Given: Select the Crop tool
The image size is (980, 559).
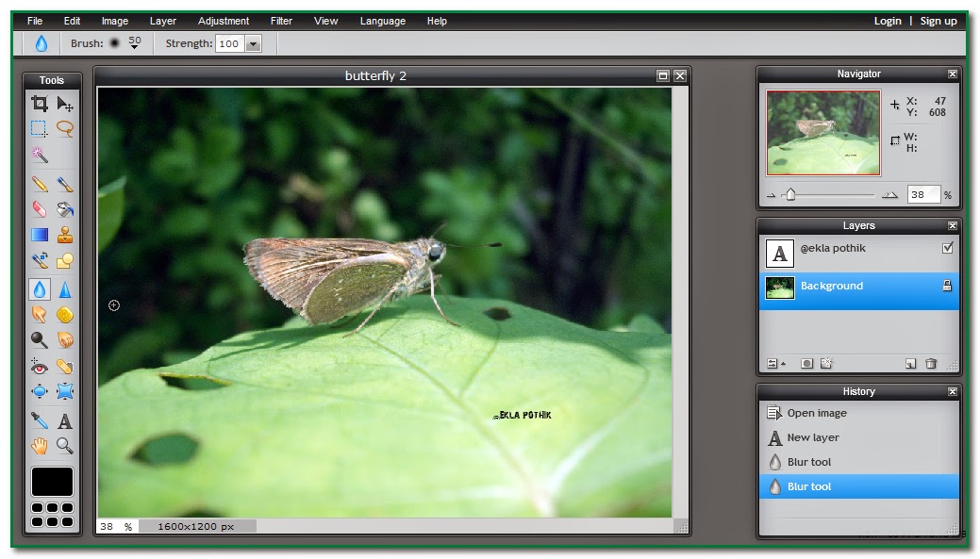Looking at the screenshot, I should click(40, 104).
